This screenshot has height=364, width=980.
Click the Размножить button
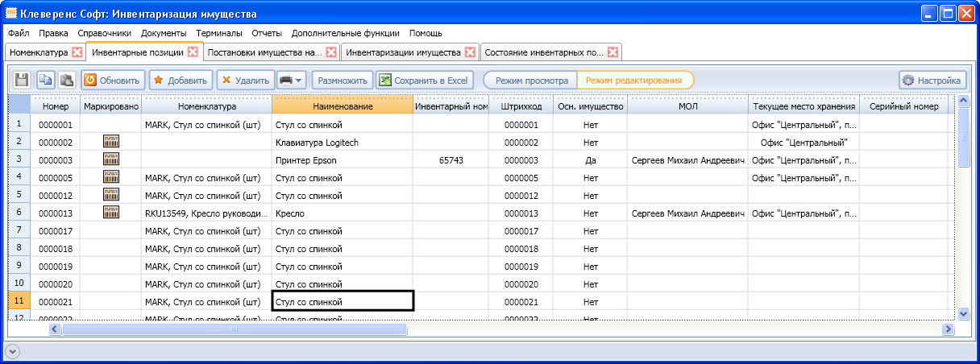pos(343,80)
